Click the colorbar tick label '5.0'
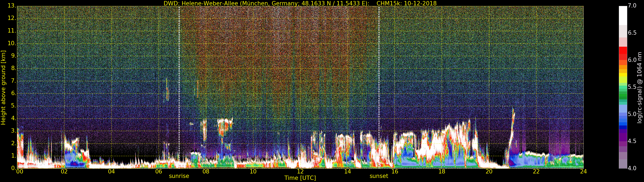This screenshot has height=182, width=644. (632, 114)
